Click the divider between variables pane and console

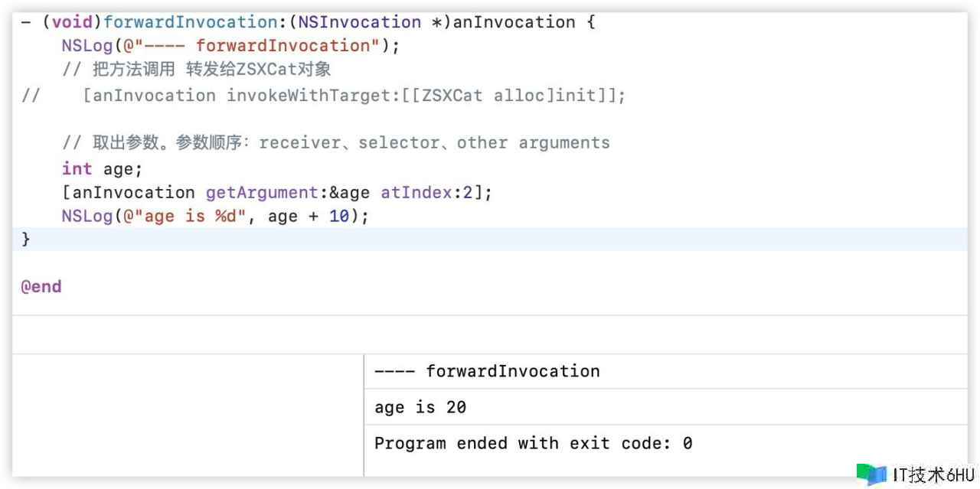tap(364, 415)
